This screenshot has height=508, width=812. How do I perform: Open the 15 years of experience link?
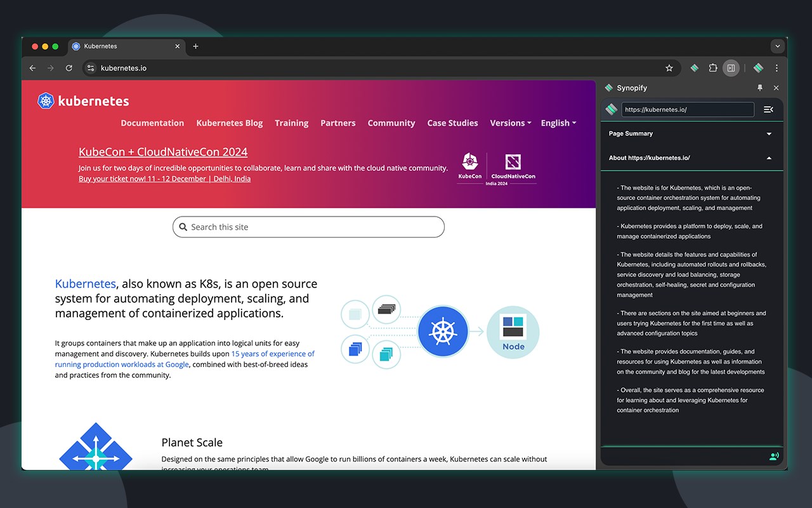[x=185, y=359]
